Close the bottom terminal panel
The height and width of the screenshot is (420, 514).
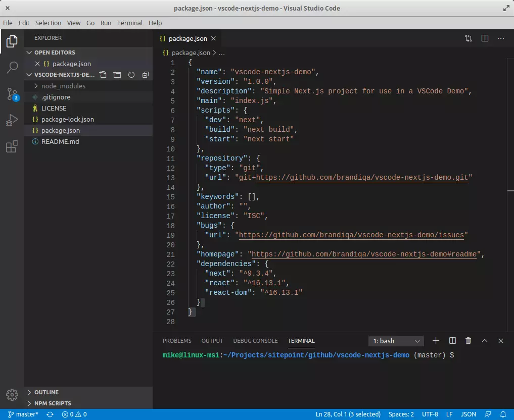click(500, 341)
